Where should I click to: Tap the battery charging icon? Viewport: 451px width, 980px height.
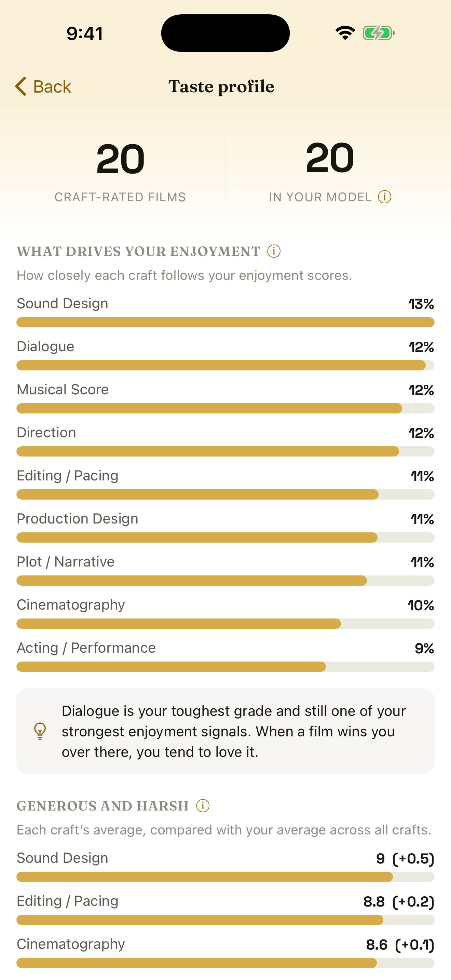pos(378,33)
